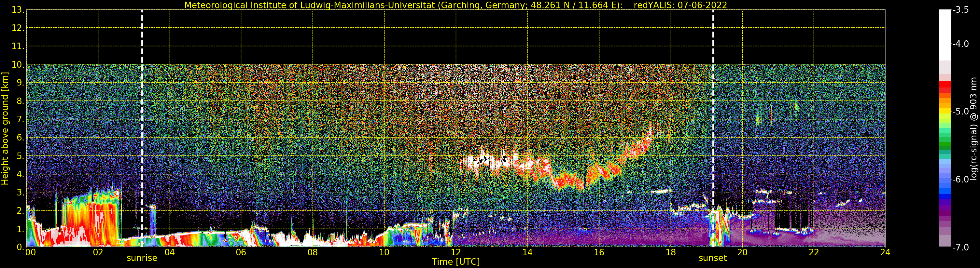
Task: Click the 24 time tick label
Action: coord(885,252)
